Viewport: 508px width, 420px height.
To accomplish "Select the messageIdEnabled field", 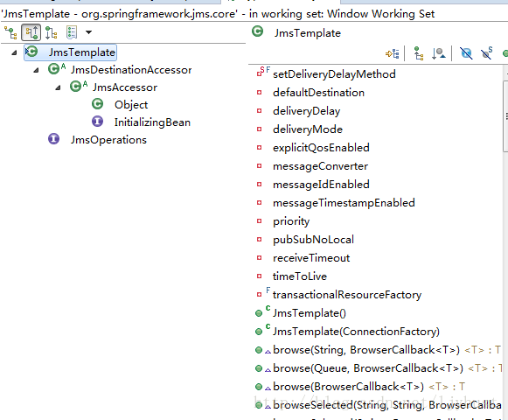I will (321, 185).
